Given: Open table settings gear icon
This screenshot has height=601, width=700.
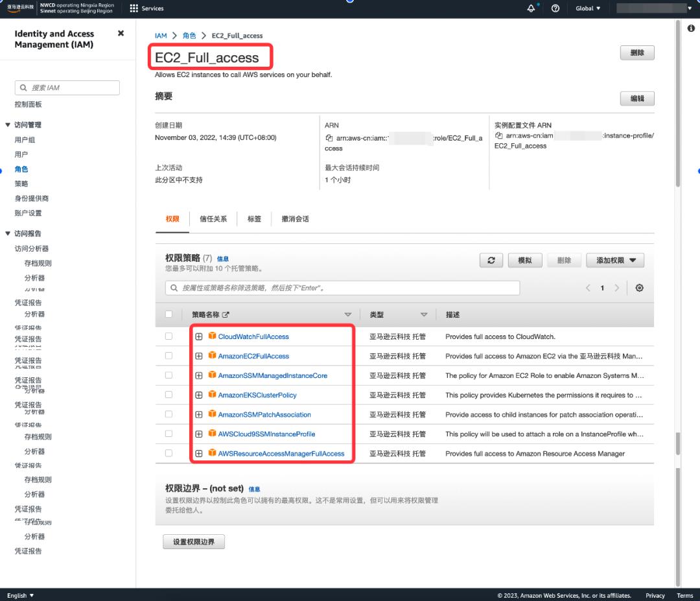Looking at the screenshot, I should [640, 288].
